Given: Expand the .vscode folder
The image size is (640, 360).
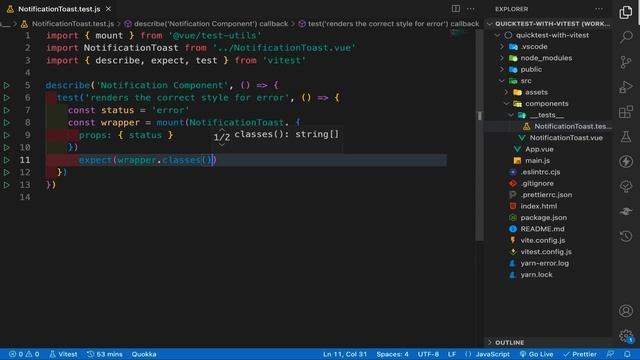Looking at the screenshot, I should [x=548, y=47].
